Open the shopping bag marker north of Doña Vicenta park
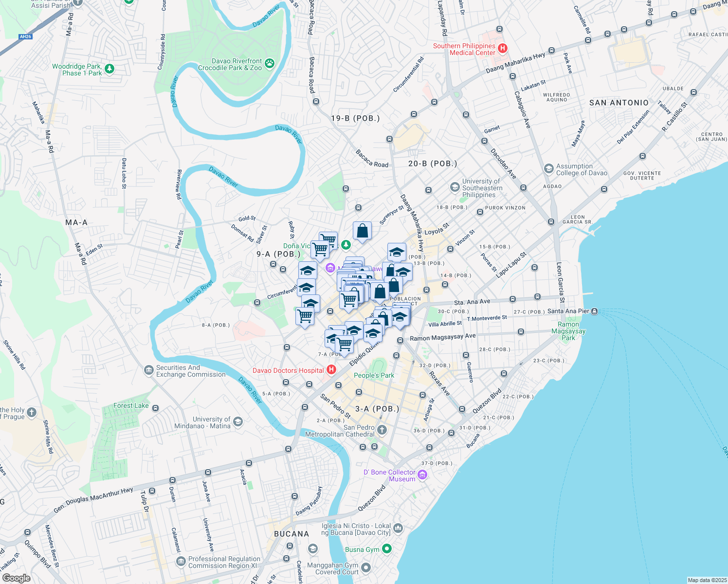728x584 pixels. (x=362, y=231)
